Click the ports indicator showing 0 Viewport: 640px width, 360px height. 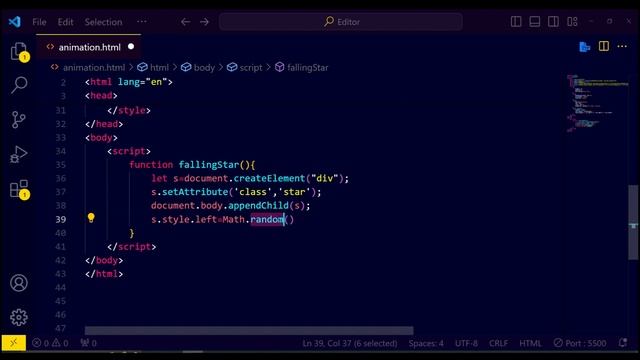pos(89,343)
